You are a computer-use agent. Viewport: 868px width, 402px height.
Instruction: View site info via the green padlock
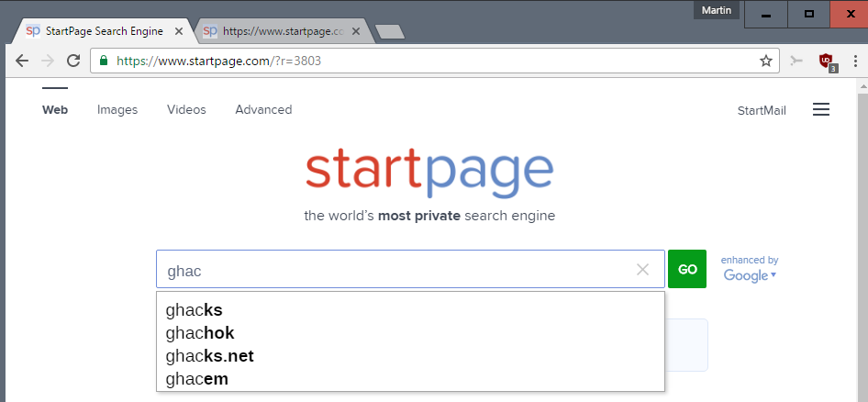tap(103, 61)
